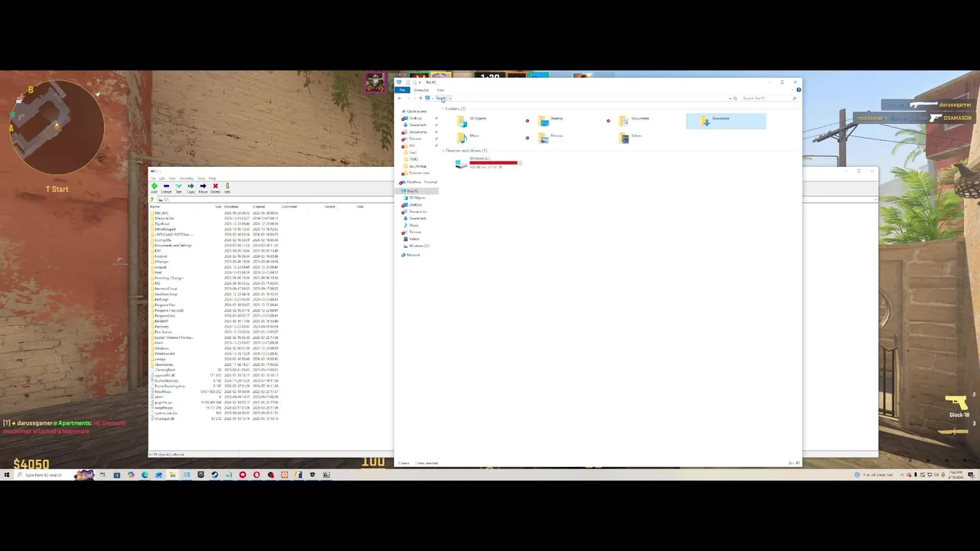Click the Forward arrow in Explorer
The height and width of the screenshot is (551, 980).
coord(408,98)
